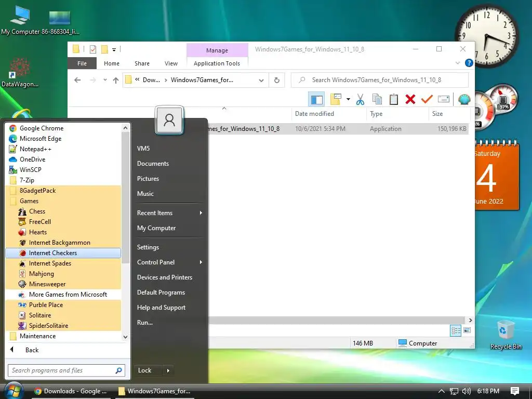Click the Start menu programs list scrollbar
This screenshot has width=532, height=399.
pyautogui.click(x=126, y=198)
